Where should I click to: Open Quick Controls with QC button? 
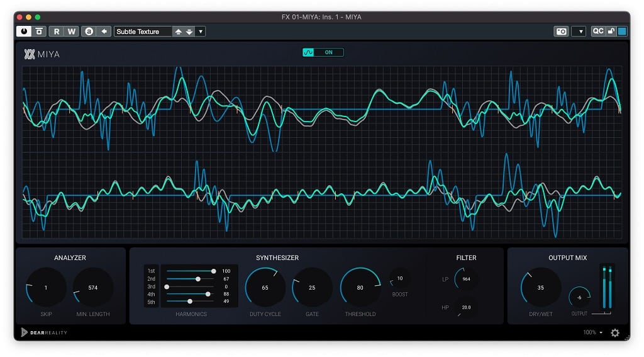pos(598,31)
